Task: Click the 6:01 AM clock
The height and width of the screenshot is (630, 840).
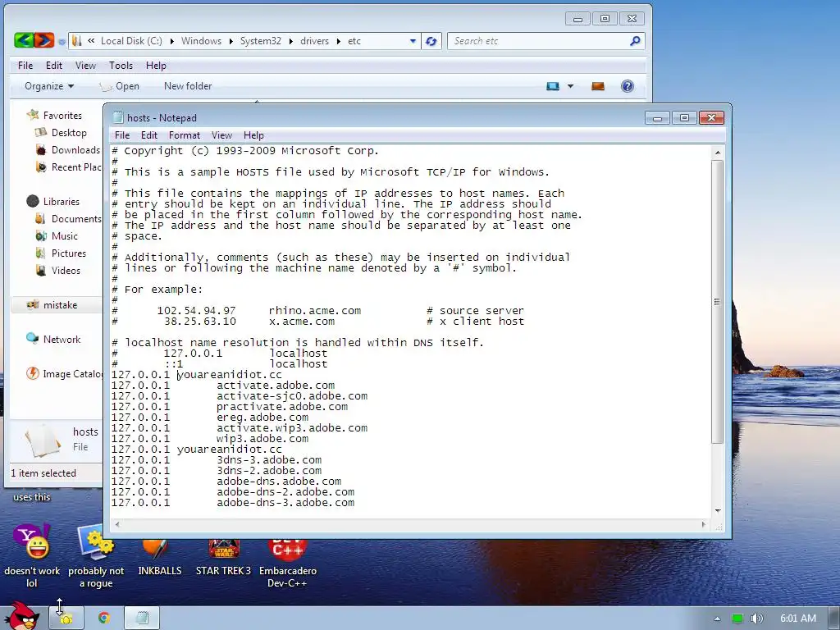Action: click(797, 619)
